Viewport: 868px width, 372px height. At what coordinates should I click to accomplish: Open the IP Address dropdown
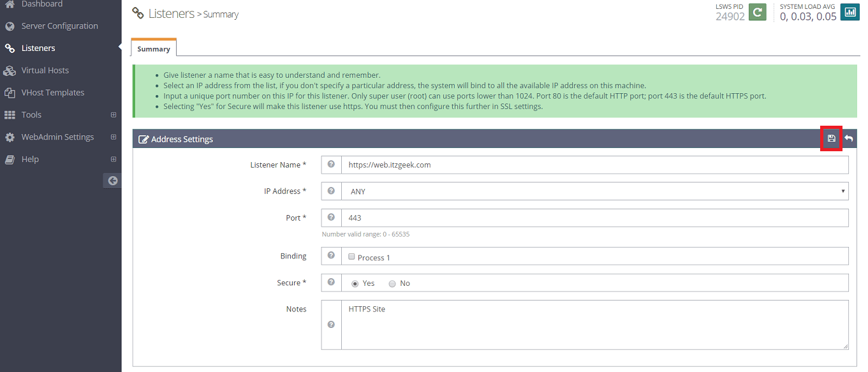pyautogui.click(x=594, y=191)
